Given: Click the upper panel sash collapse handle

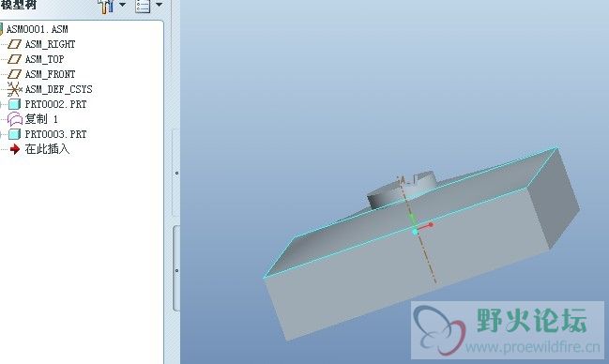Looking at the screenshot, I should click(176, 173).
